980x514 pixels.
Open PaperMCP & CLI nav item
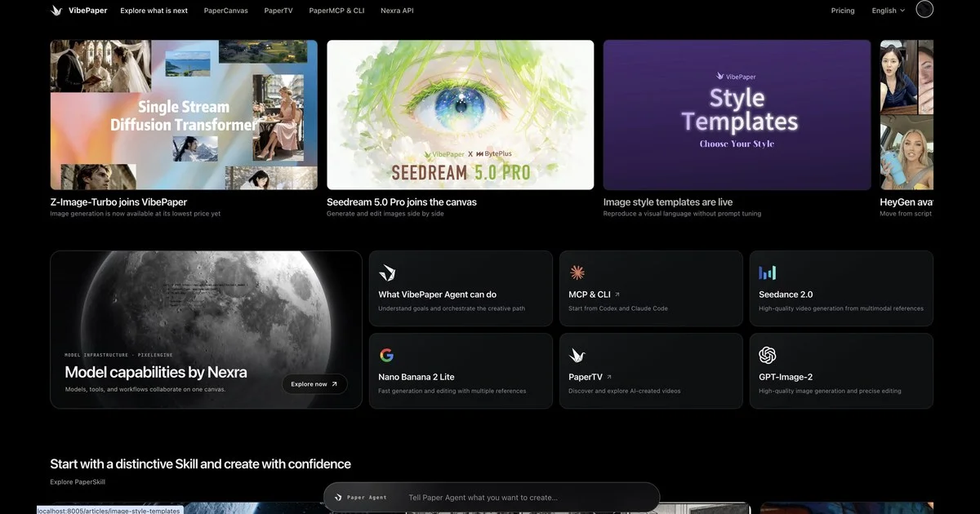coord(336,11)
